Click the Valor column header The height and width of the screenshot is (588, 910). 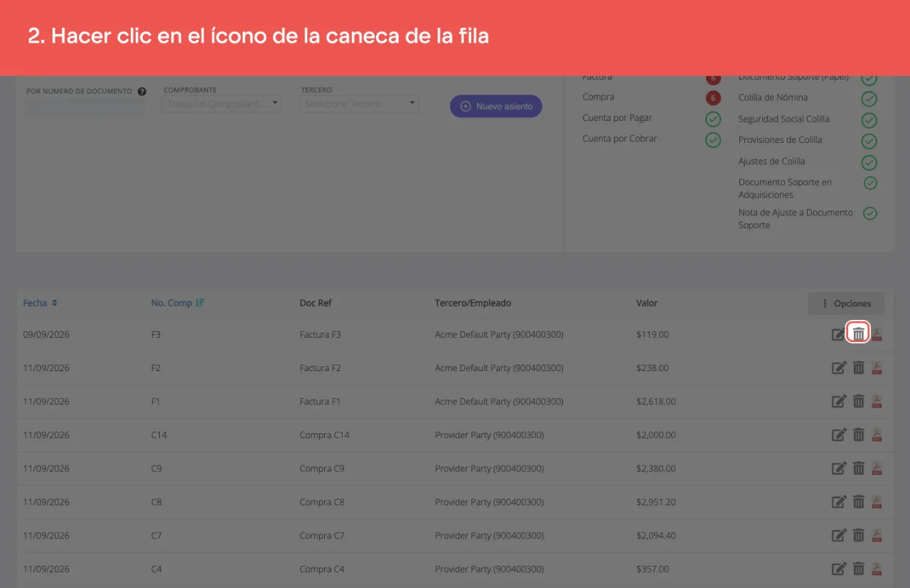(647, 303)
